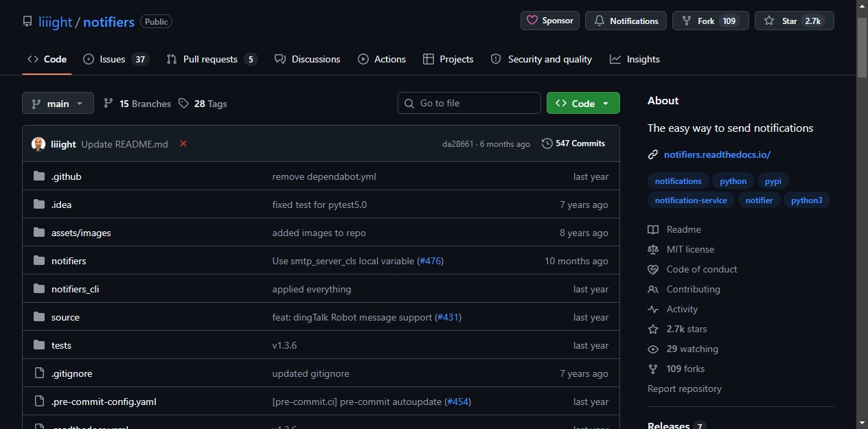868x429 pixels.
Task: Click the Go to file search field
Action: [469, 103]
